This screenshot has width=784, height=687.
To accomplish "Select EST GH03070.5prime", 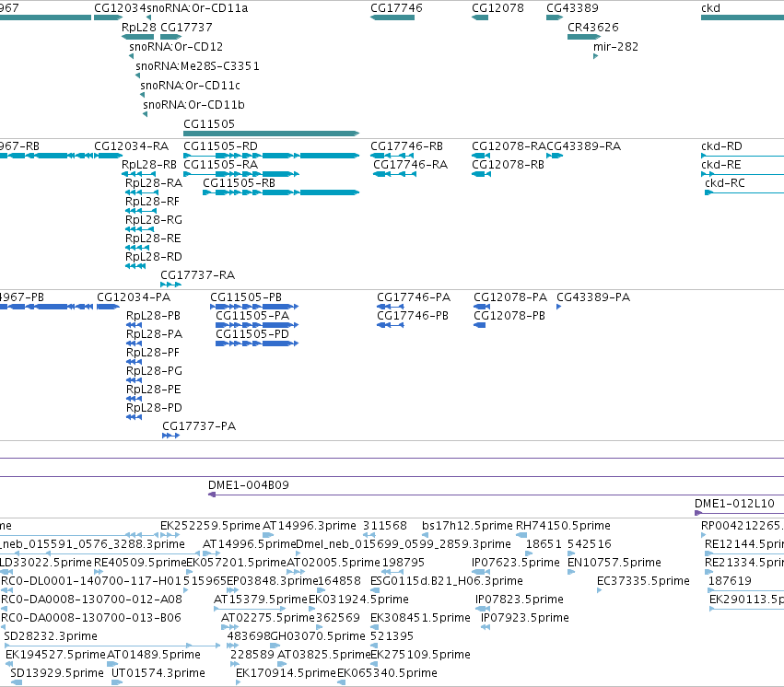I will tap(318, 636).
